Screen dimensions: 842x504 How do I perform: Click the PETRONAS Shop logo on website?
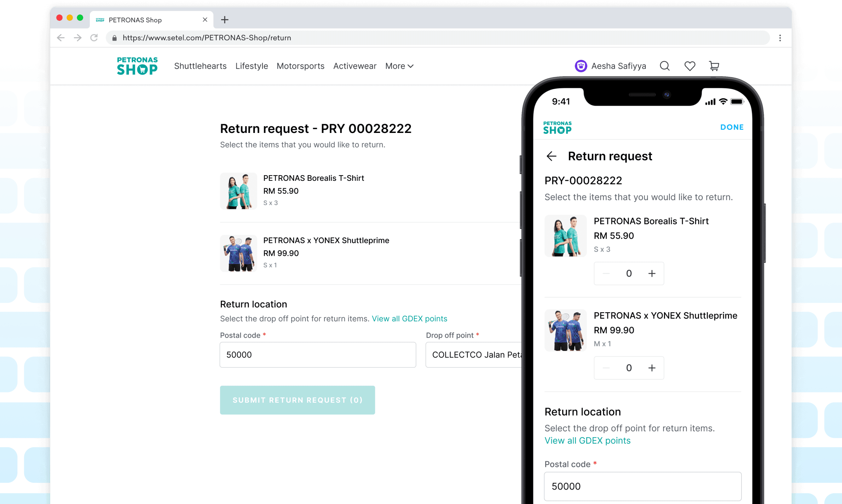(x=137, y=66)
